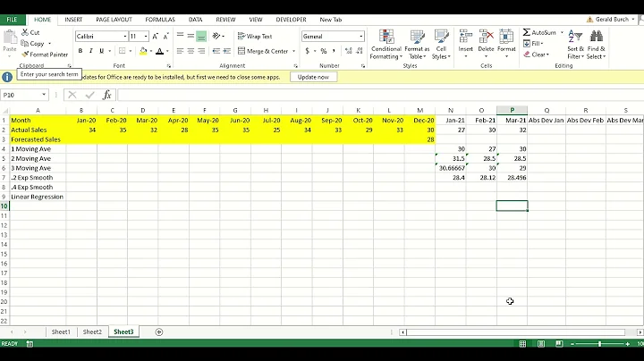Switch to the FORMULAS tab
The image size is (644, 361).
160,20
